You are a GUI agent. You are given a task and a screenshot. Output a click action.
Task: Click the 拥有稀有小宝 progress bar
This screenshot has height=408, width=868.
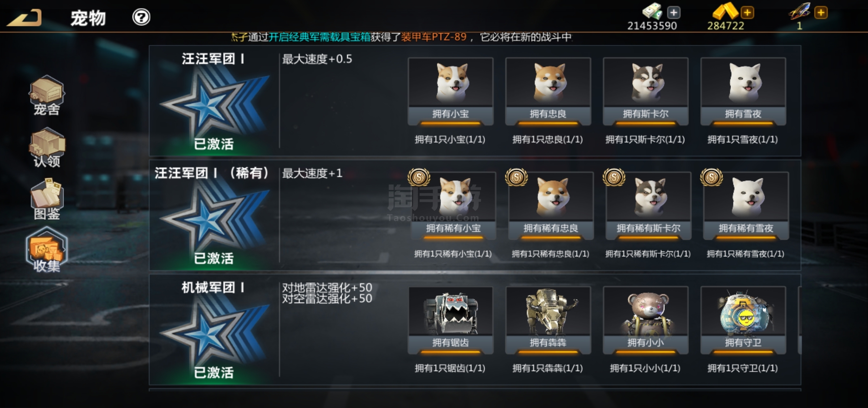(x=453, y=238)
